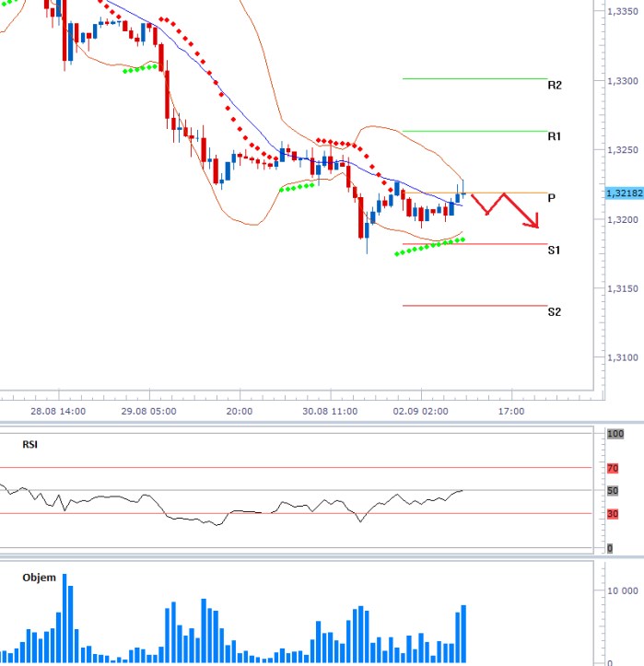The width and height of the screenshot is (644, 666).
Task: Click the 10 000 volume axis label
Action: coord(623,590)
